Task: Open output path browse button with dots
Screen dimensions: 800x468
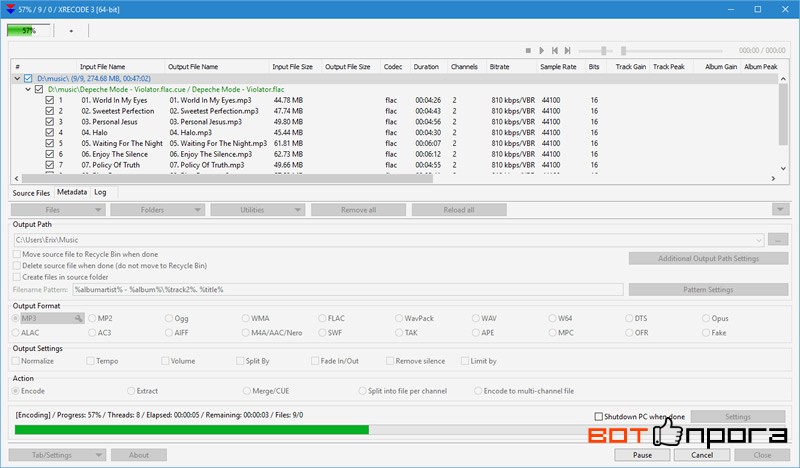Action: (x=778, y=240)
